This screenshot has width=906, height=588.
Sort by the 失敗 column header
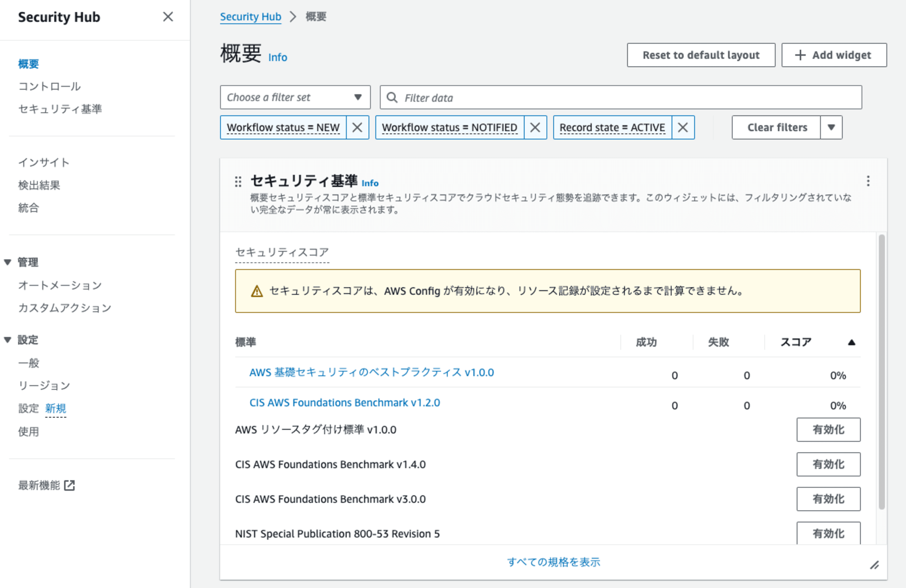click(718, 342)
